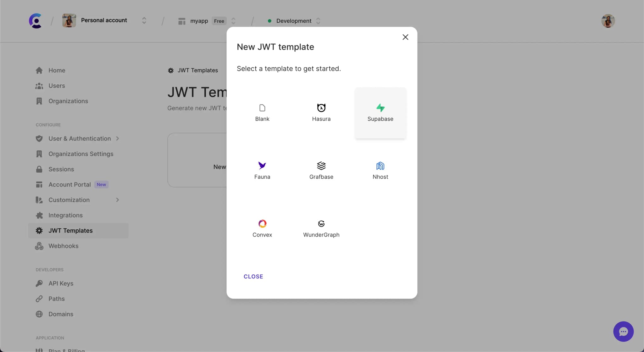Select the Convex JWT template
This screenshot has height=352, width=644.
pyautogui.click(x=262, y=227)
